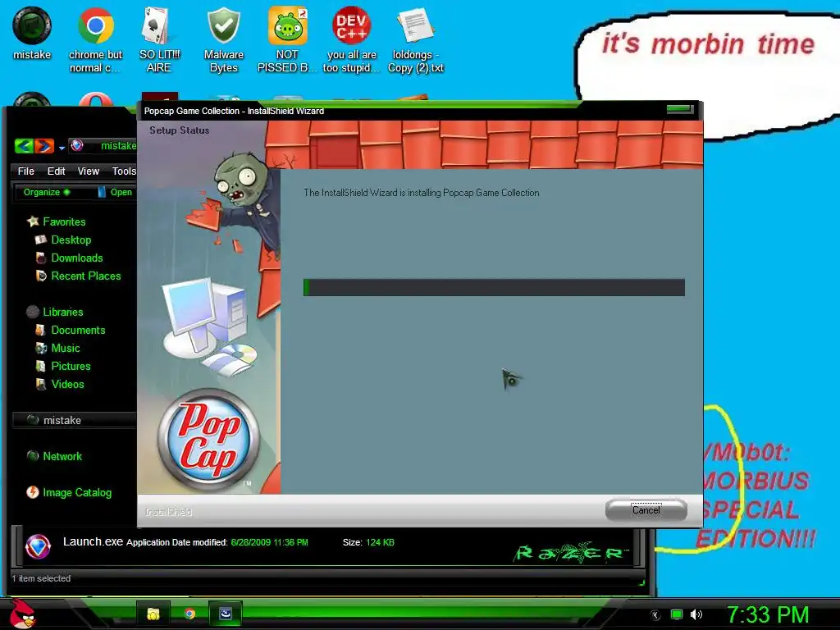
Task: Launch the 'chrome but normal c...' shortcut
Action: 95,39
